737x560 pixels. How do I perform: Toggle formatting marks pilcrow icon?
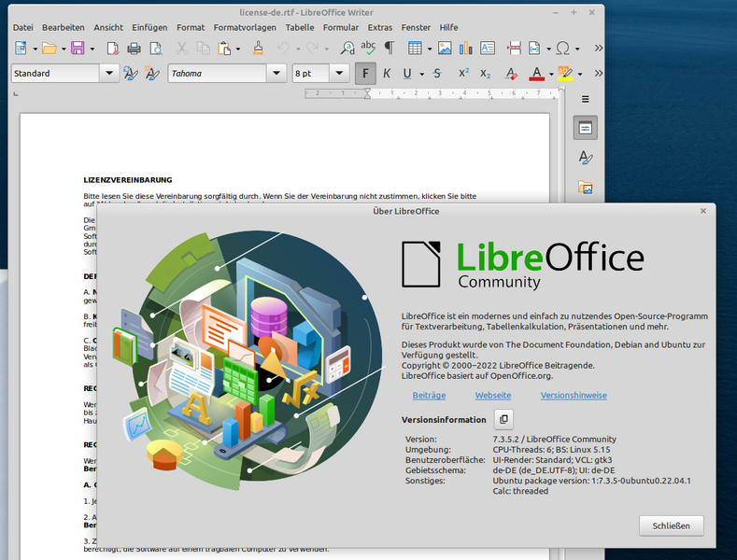(x=389, y=49)
